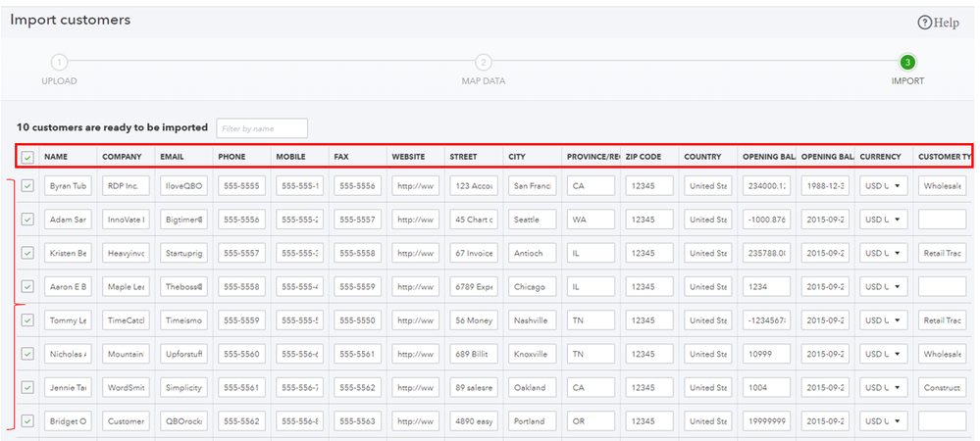Edit the OR province field
The width and height of the screenshot is (980, 441).
(591, 421)
